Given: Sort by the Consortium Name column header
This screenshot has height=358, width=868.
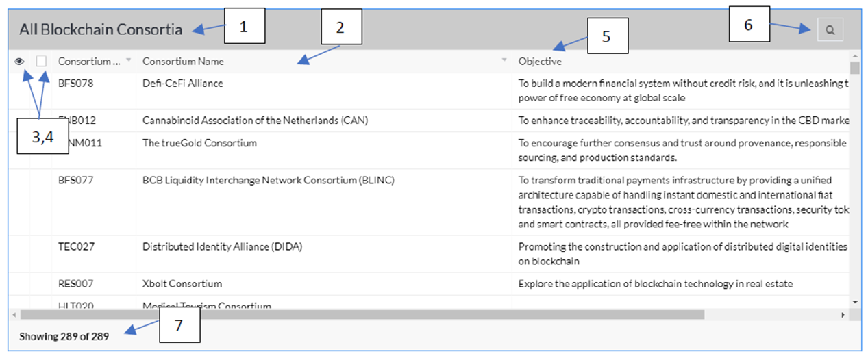Looking at the screenshot, I should coord(183,62).
